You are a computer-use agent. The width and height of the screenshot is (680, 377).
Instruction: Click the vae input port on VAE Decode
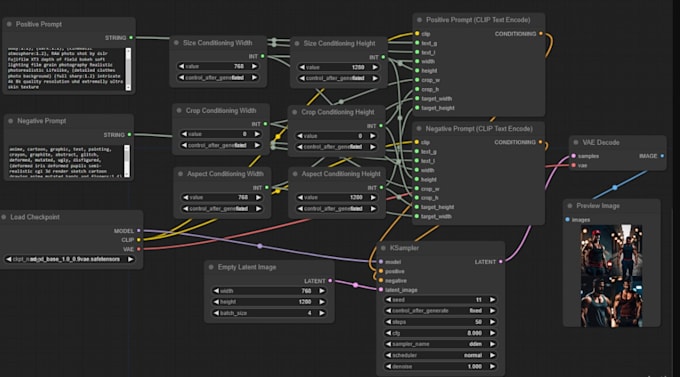(574, 165)
